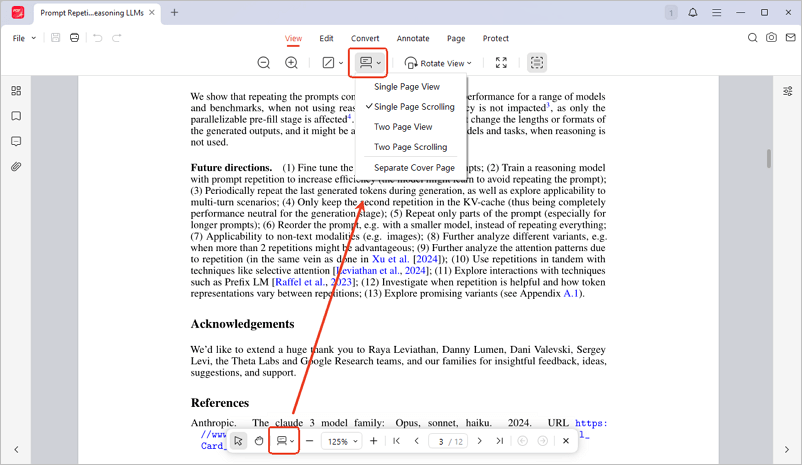This screenshot has height=465, width=802.
Task: Click the Save icon
Action: click(x=56, y=38)
